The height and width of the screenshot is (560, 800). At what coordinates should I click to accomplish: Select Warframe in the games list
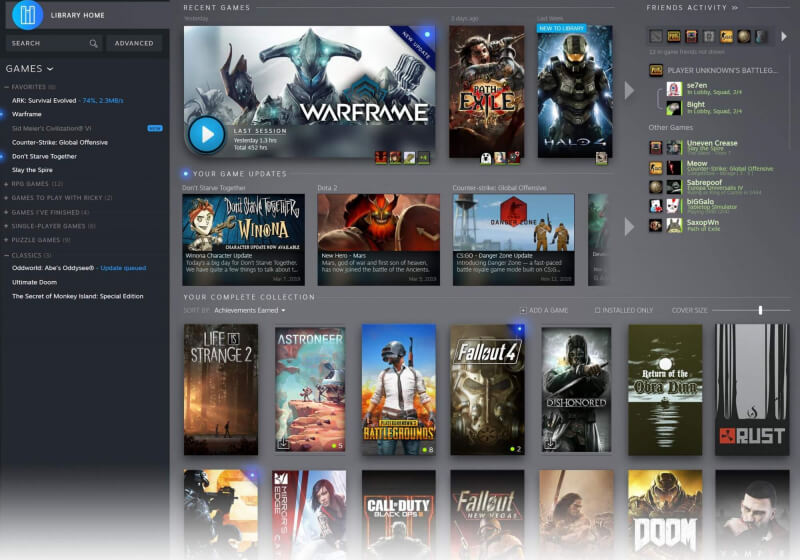27,114
